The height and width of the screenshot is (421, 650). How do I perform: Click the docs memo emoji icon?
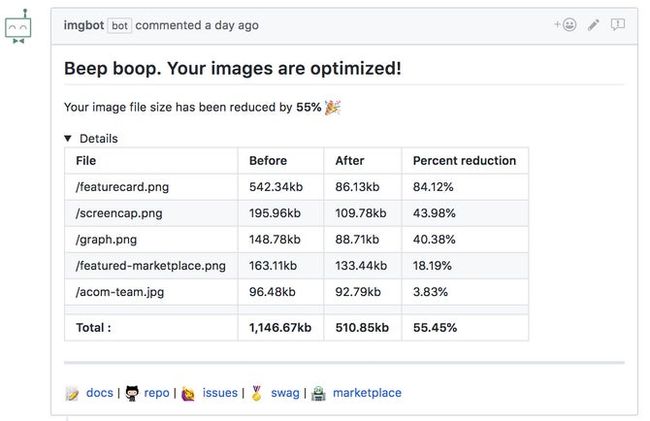point(72,394)
